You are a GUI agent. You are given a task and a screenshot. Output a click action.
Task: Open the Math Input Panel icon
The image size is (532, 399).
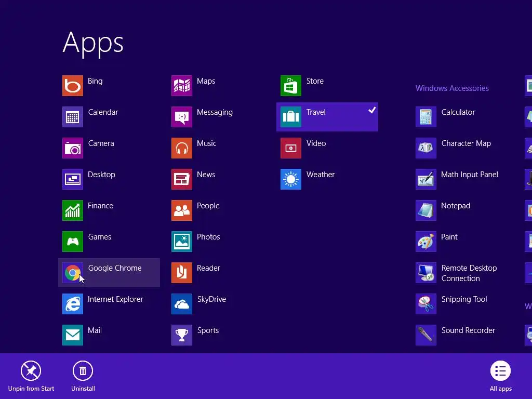(x=426, y=179)
